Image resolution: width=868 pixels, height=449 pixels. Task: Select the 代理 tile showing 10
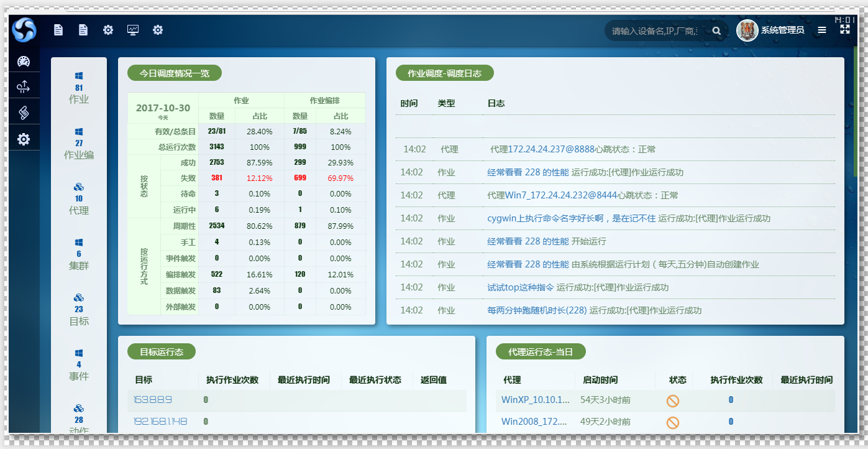[79, 199]
